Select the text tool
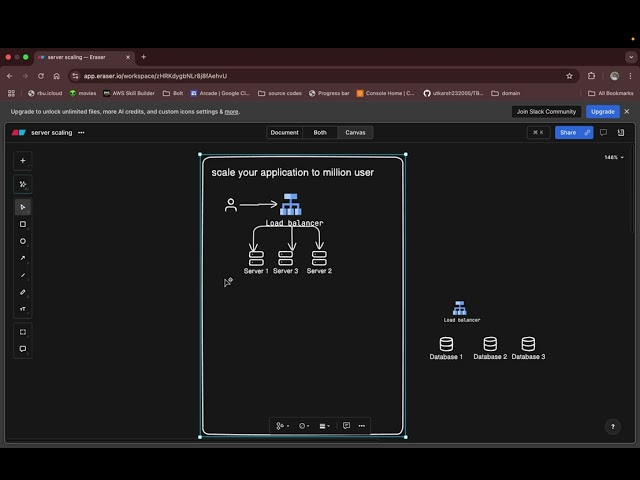The image size is (640, 480). point(23,309)
